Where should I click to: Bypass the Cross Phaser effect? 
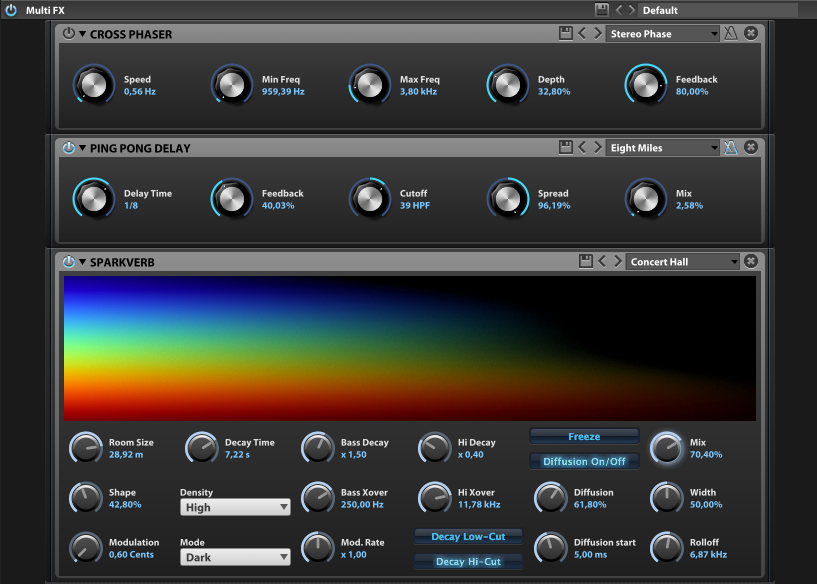coord(69,33)
